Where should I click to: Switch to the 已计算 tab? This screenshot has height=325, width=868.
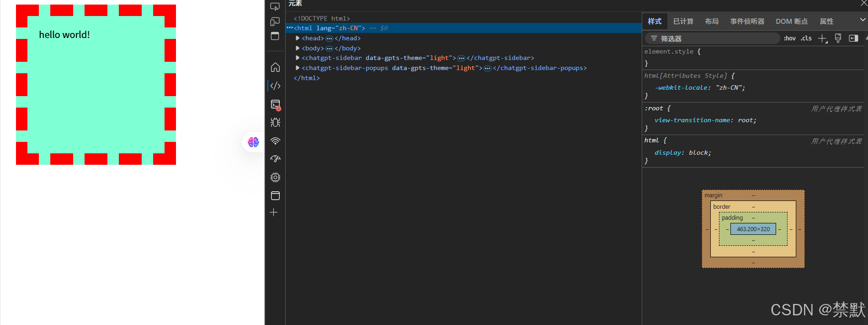click(683, 21)
